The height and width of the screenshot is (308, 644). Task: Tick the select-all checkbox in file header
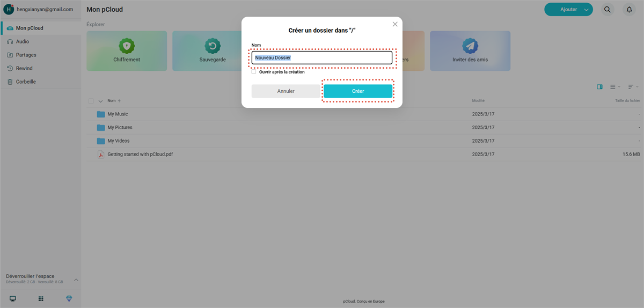pyautogui.click(x=91, y=101)
